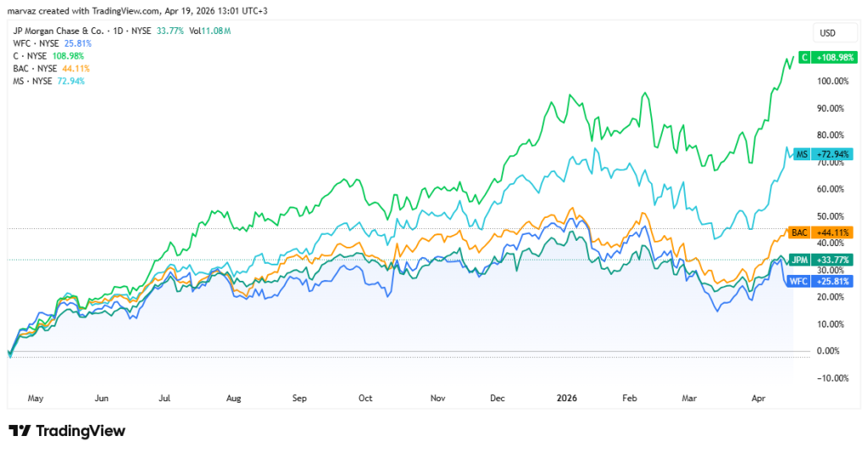Select the WFC · NYSE legend entry
Screen dimensions: 868x453
pyautogui.click(x=36, y=43)
